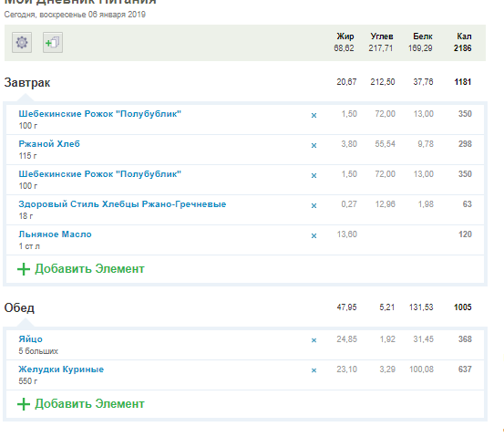Remove the Ржаной Хлеб entry
Image resolution: width=504 pixels, height=437 pixels.
click(314, 145)
